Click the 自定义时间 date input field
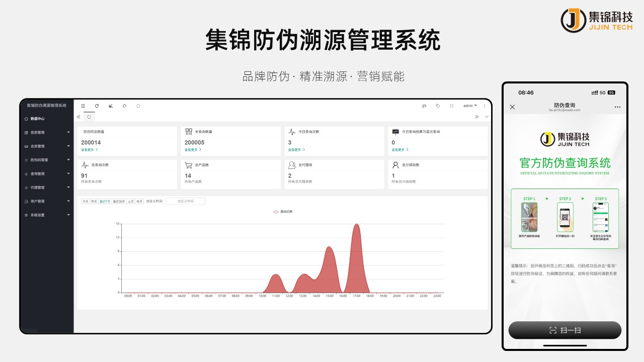This screenshot has height=362, width=644. pos(186,201)
